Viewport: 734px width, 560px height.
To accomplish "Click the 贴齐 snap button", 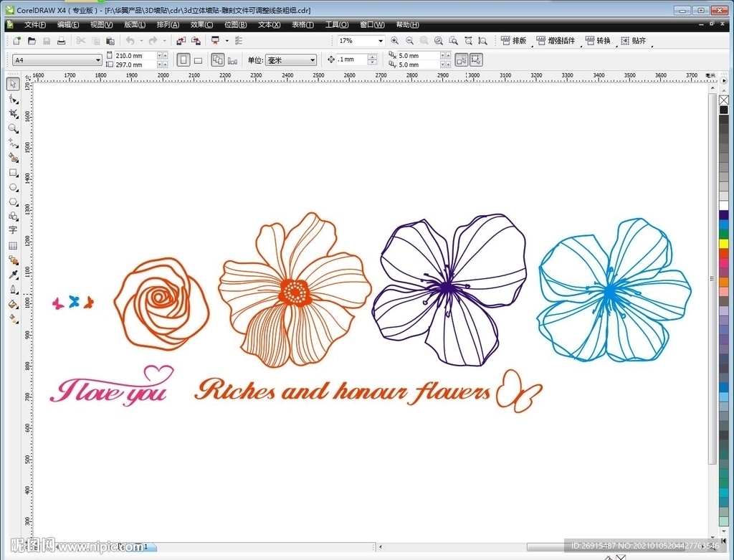I will [x=633, y=41].
